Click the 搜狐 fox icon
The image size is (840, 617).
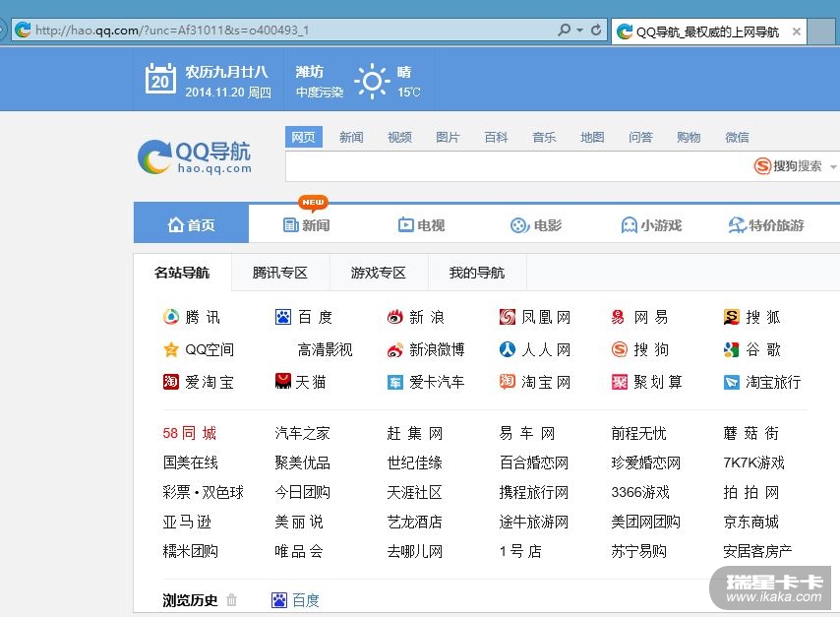coord(731,317)
